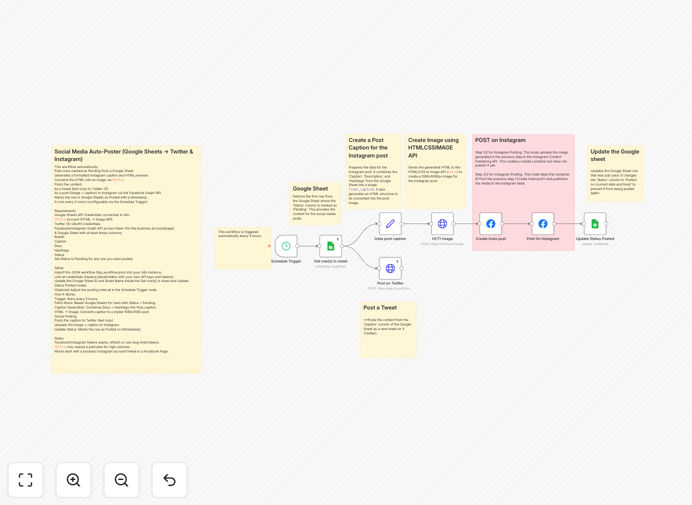The image size is (692, 505).
Task: Select the Create Insta post Facebook node
Action: pos(491,224)
